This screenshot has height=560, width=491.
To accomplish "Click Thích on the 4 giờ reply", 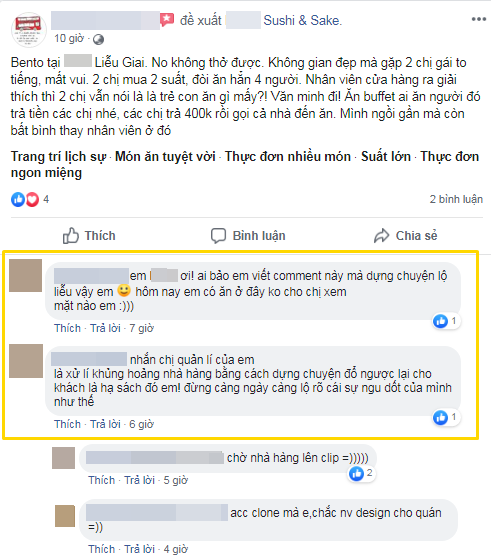I will 101,549.
